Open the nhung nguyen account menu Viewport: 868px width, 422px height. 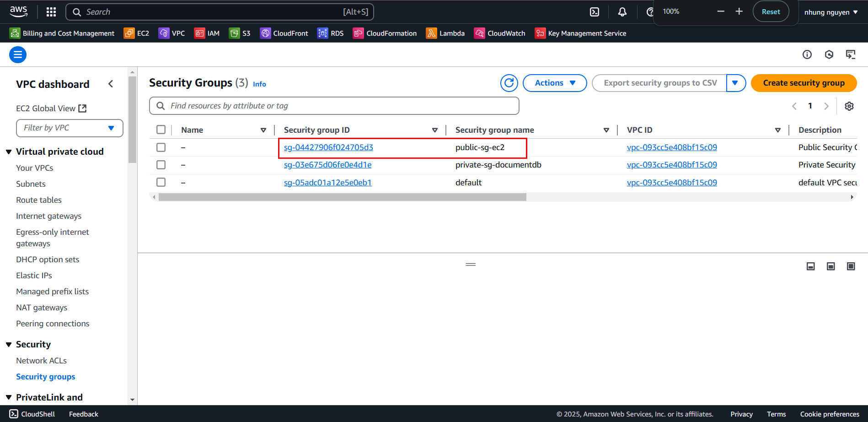click(831, 12)
